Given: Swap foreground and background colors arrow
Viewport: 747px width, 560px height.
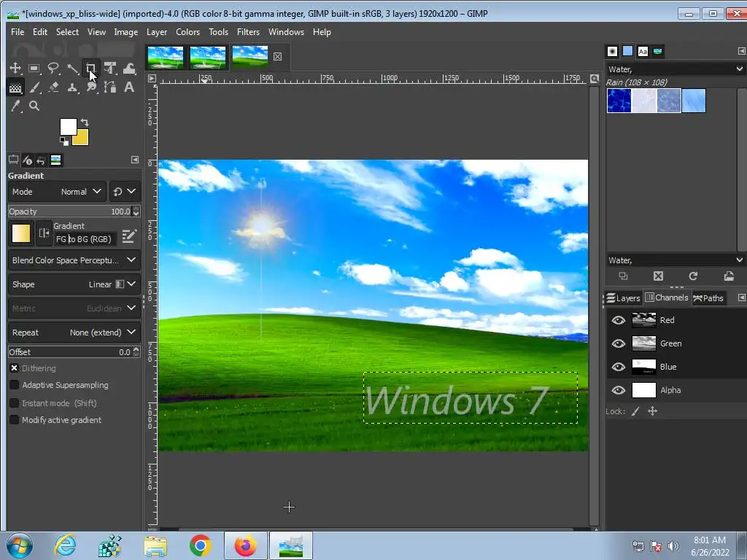Looking at the screenshot, I should click(x=85, y=122).
